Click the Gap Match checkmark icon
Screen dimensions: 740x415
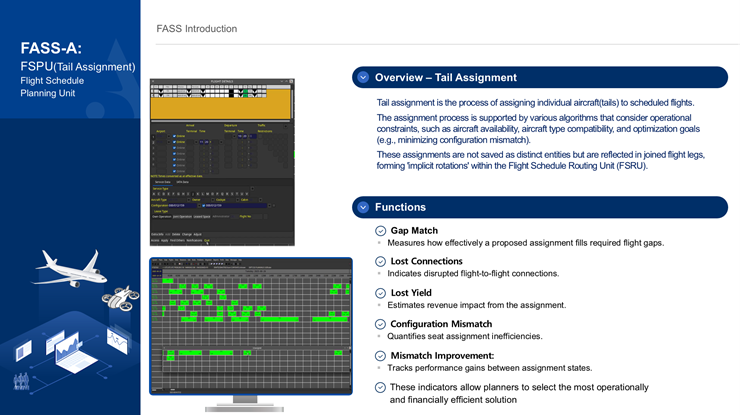(380, 231)
